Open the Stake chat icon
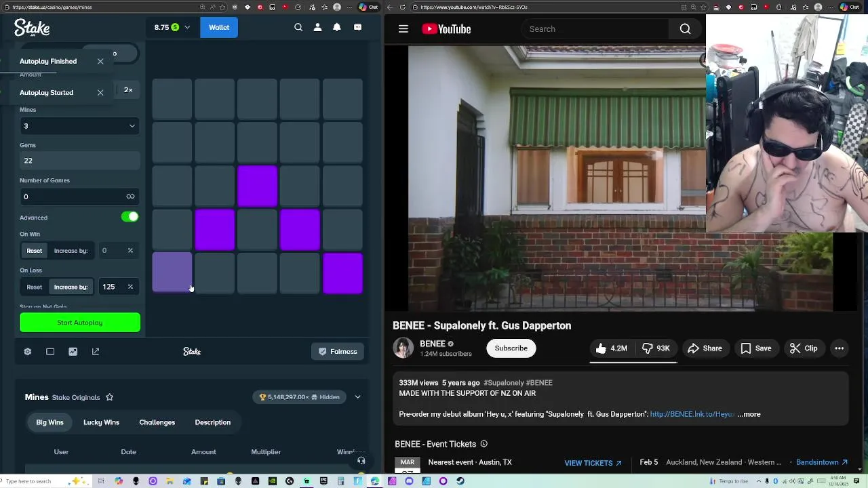The width and height of the screenshot is (868, 488). click(x=357, y=28)
